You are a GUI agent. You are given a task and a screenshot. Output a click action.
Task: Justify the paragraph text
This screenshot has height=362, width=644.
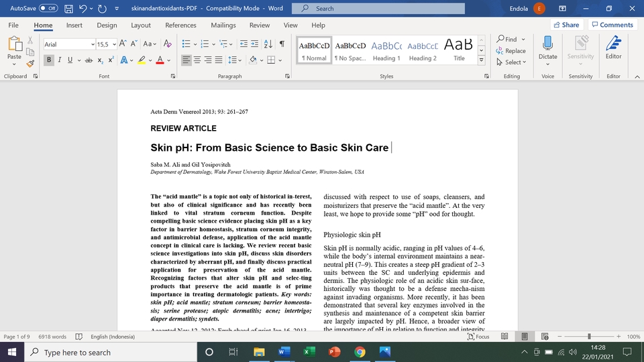click(x=219, y=60)
